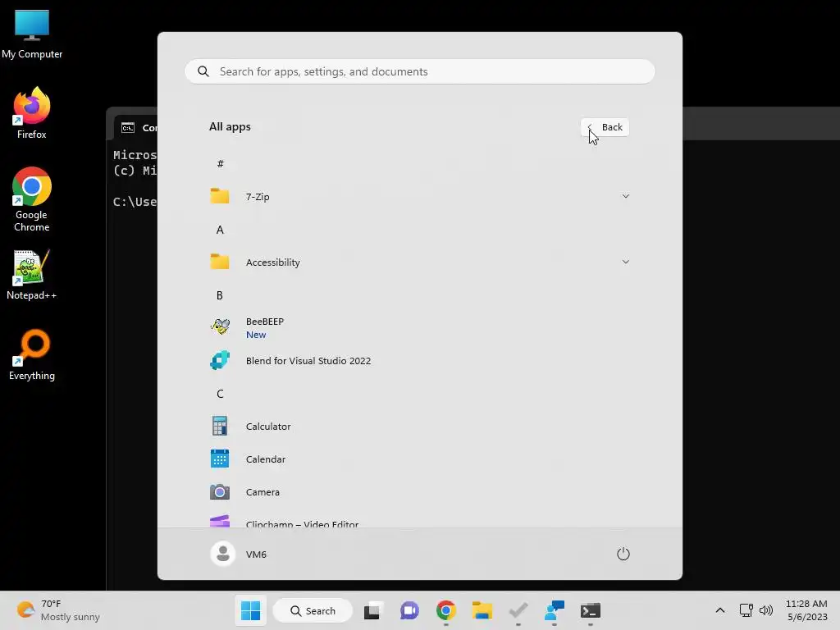This screenshot has width=840, height=630.
Task: Click the VM6 user avatar icon
Action: point(223,554)
